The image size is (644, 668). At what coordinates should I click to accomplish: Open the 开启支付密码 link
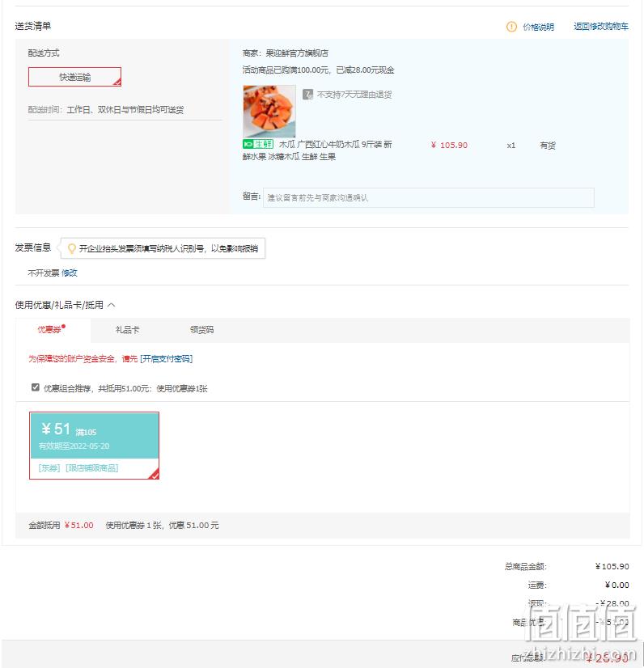point(166,359)
